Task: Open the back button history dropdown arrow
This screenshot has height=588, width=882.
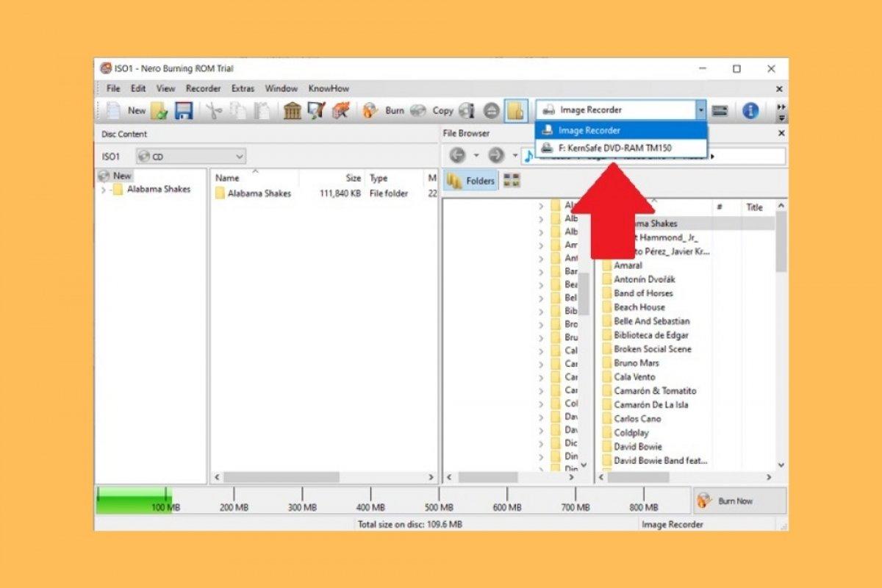Action: (x=476, y=156)
